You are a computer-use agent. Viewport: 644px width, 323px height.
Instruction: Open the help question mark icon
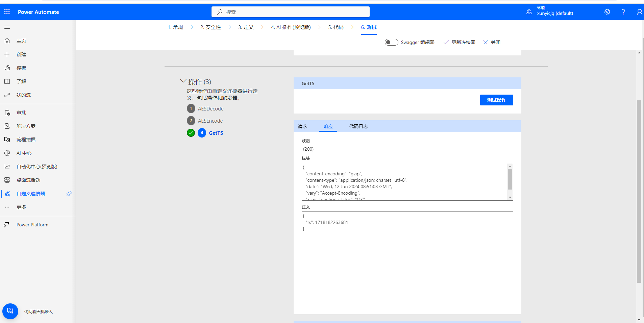(x=623, y=12)
